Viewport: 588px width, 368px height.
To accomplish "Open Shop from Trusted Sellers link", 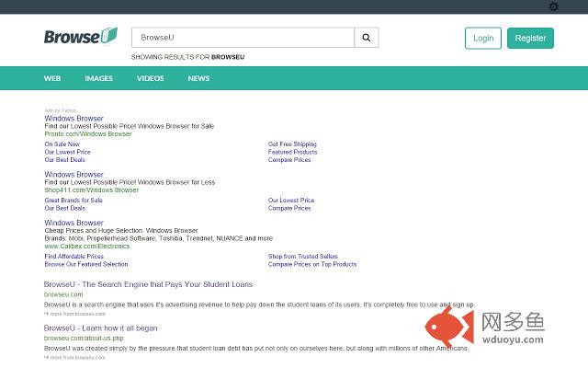I will click(303, 257).
